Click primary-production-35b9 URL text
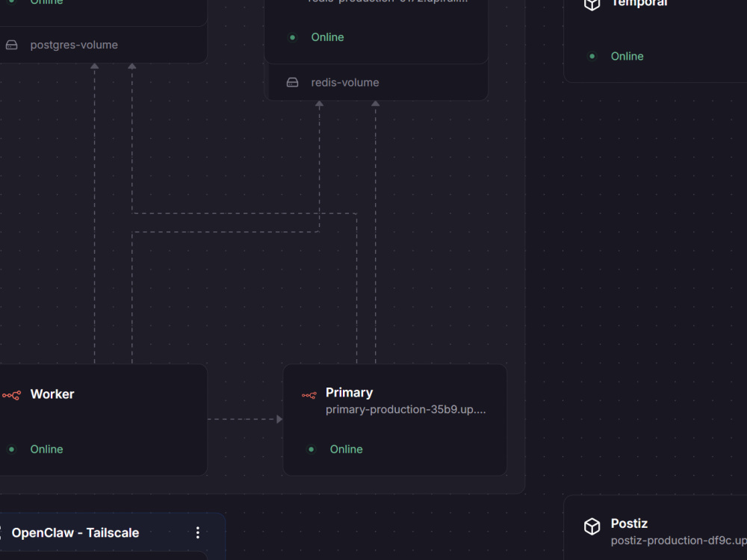Image resolution: width=747 pixels, height=560 pixels. (x=406, y=409)
